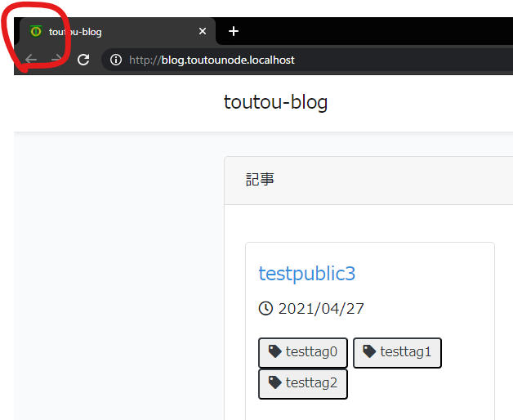The height and width of the screenshot is (420, 513).
Task: Close the toutou-blog tab
Action: tap(203, 32)
